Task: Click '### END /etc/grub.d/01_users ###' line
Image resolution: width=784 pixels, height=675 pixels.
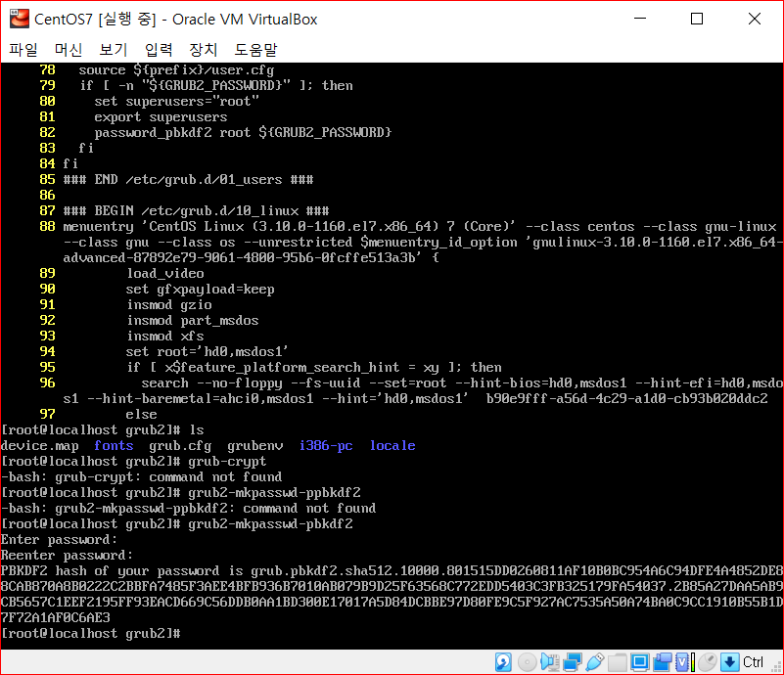Action: pyautogui.click(x=188, y=179)
